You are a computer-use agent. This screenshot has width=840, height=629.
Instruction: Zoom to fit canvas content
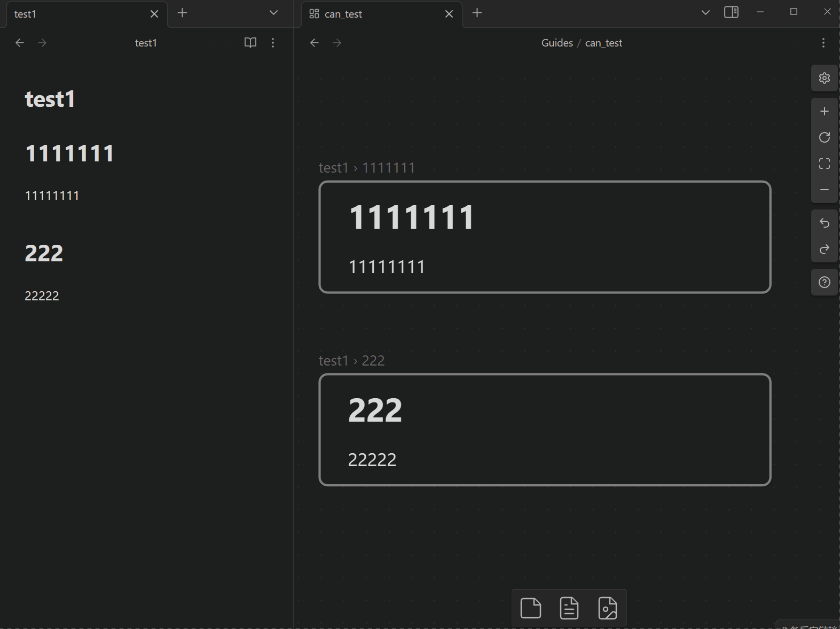pyautogui.click(x=824, y=164)
